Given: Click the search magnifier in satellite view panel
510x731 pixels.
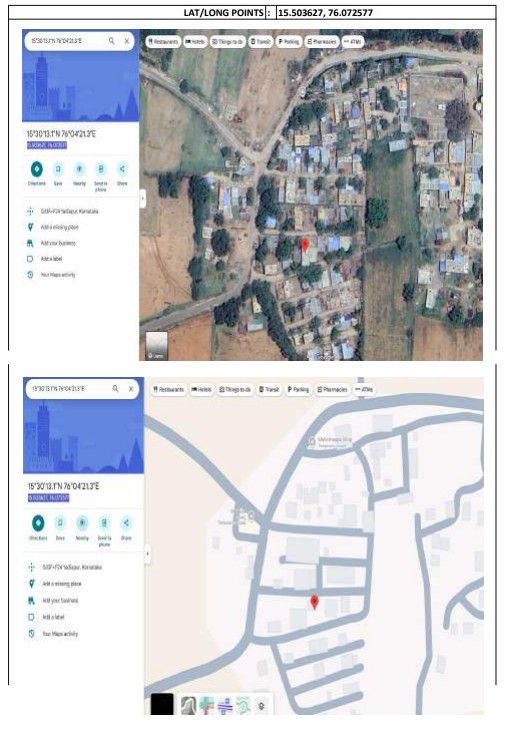Looking at the screenshot, I should [111, 41].
